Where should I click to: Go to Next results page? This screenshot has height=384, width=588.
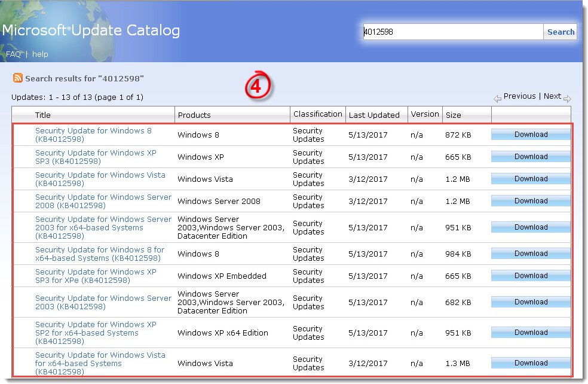click(552, 96)
